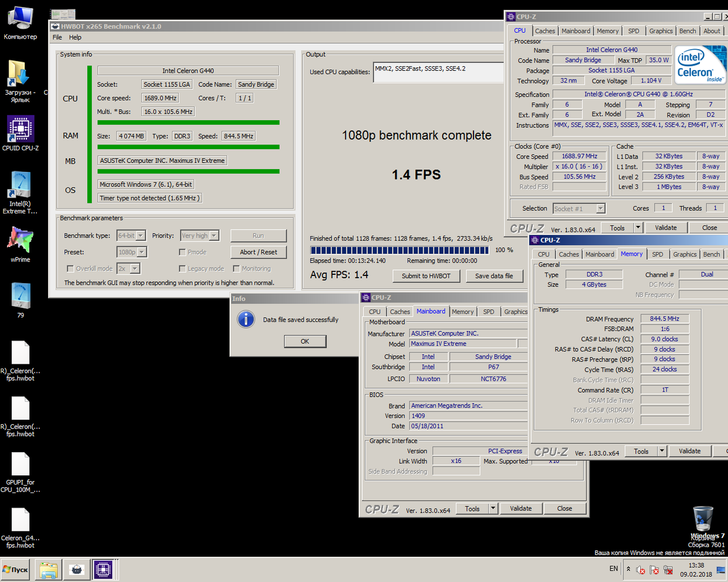
Task: Click the DRAM Frequency 844.5 MHz value
Action: pos(664,318)
